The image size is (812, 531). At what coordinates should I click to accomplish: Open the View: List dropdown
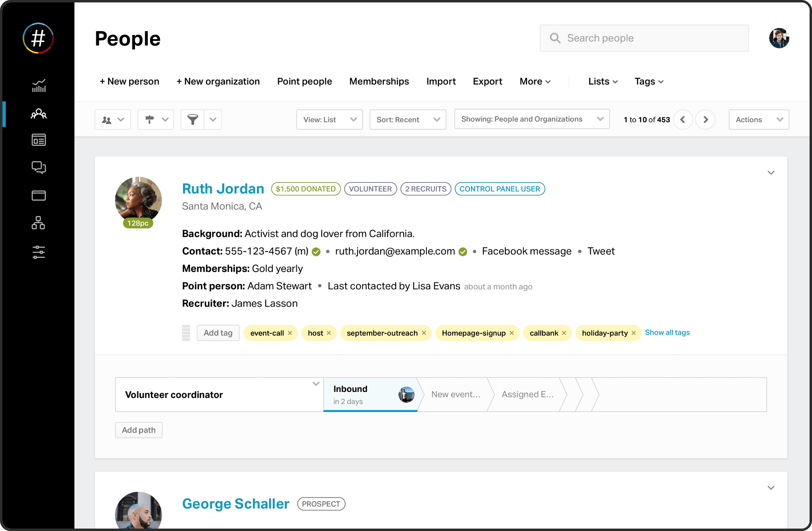329,120
